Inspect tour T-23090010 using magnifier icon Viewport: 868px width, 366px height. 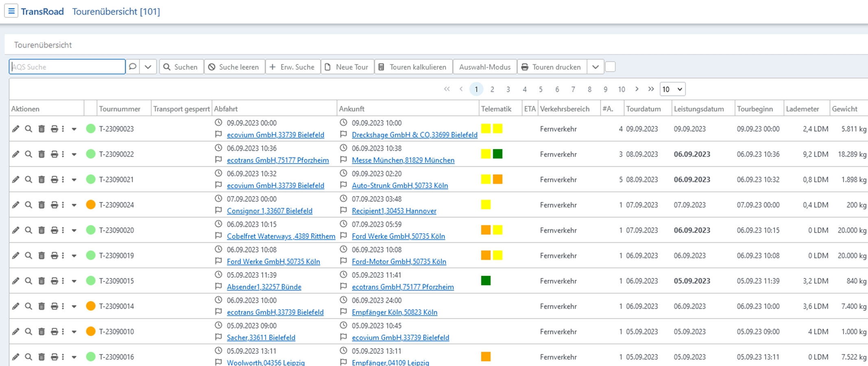[x=28, y=331]
